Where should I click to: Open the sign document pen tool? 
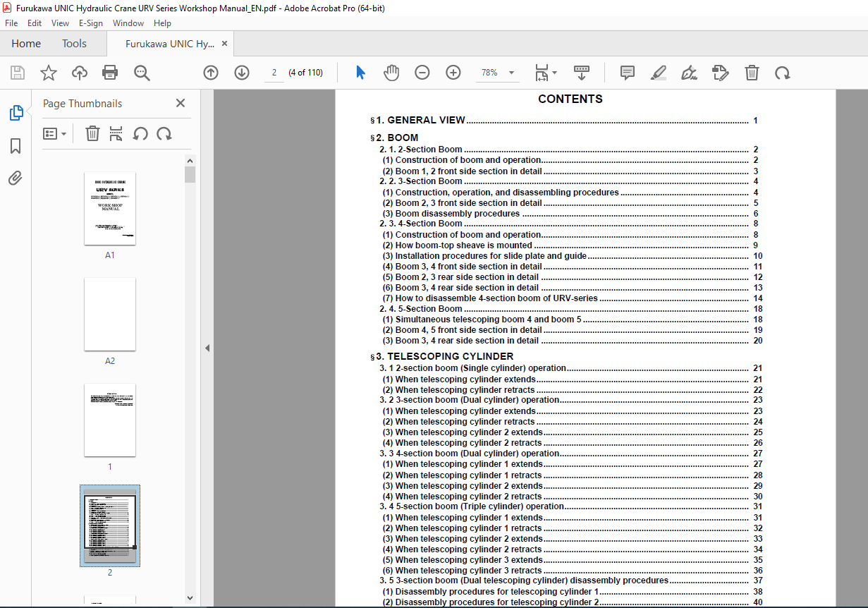(690, 73)
